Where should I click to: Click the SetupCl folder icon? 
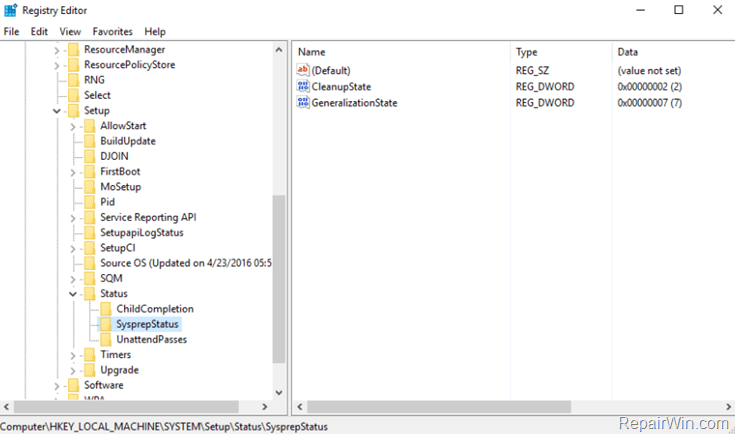90,248
